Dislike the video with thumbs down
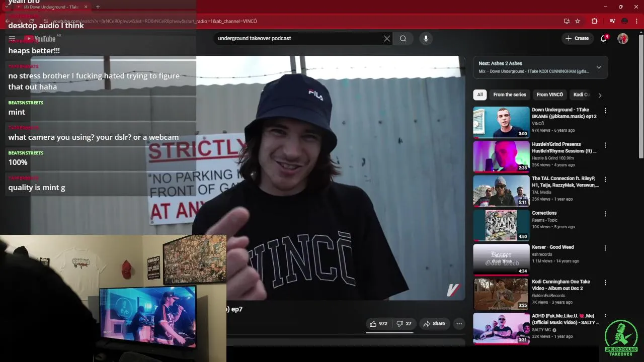Screen dimensions: 644x362 tap(404, 324)
